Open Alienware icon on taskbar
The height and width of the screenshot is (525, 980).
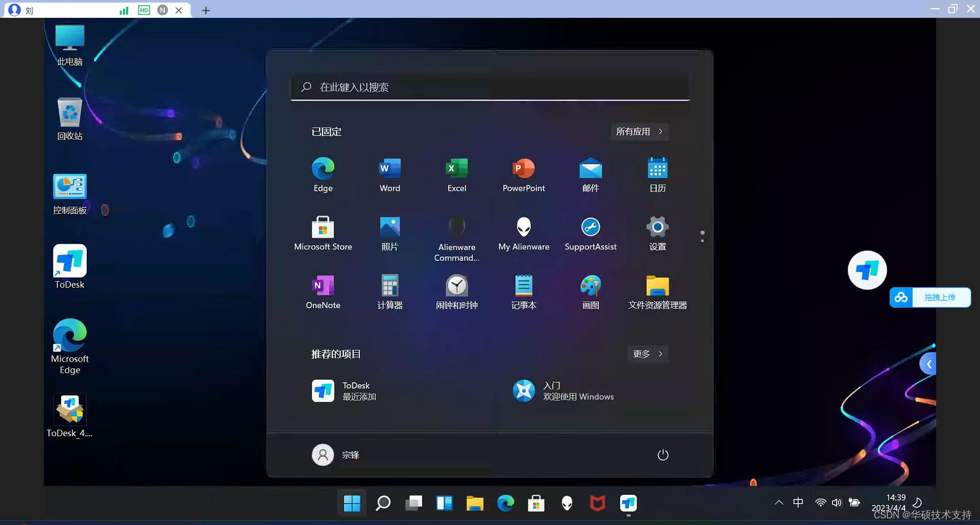567,504
